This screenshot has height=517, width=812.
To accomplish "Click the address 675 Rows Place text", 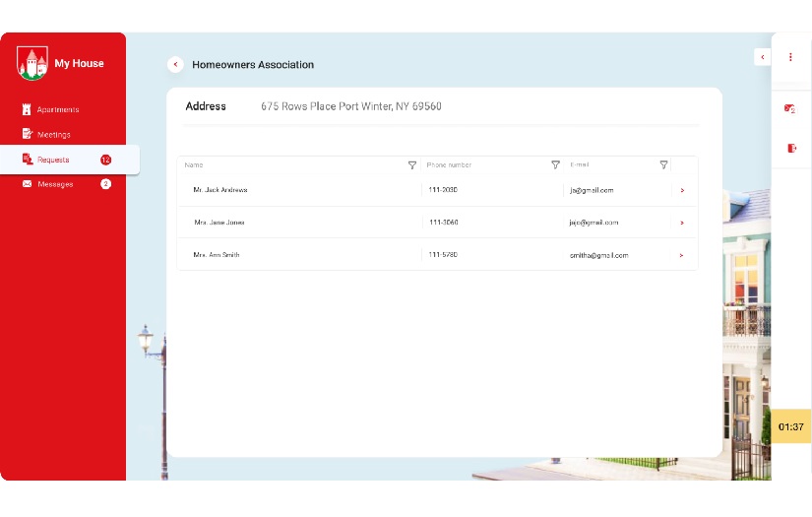I will 351,106.
